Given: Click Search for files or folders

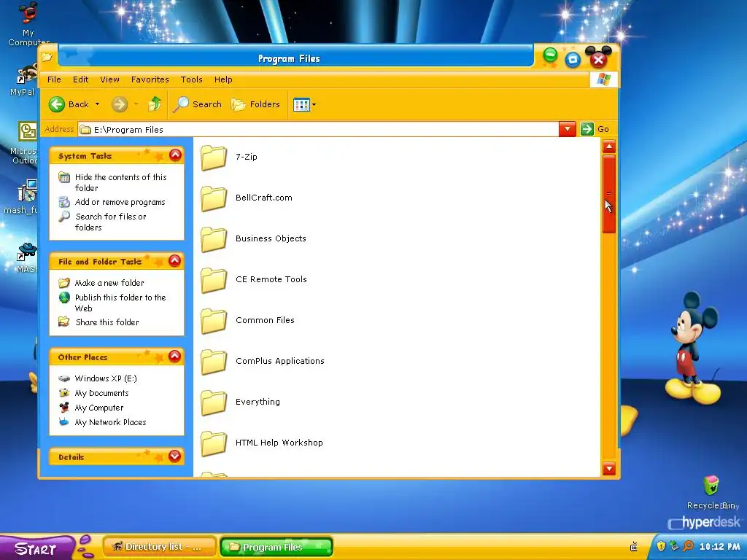Looking at the screenshot, I should tap(102, 222).
